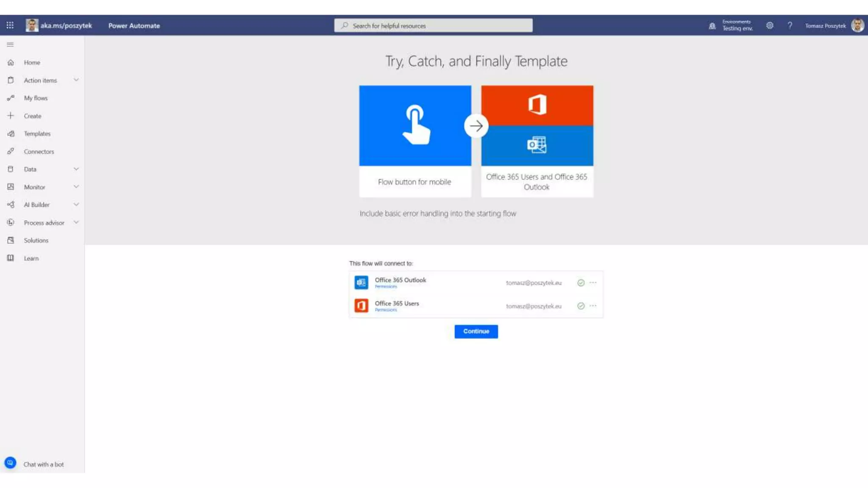
Task: Click the Environments icon in header
Action: 712,26
